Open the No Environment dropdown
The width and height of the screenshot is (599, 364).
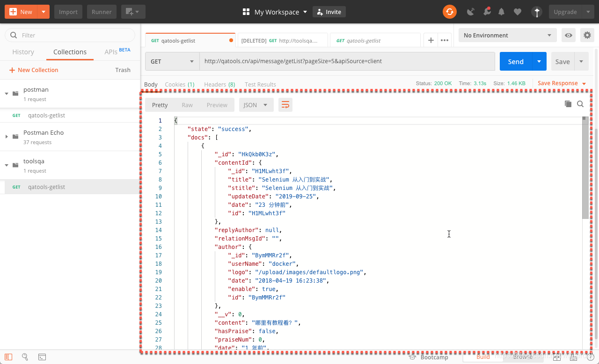point(508,35)
